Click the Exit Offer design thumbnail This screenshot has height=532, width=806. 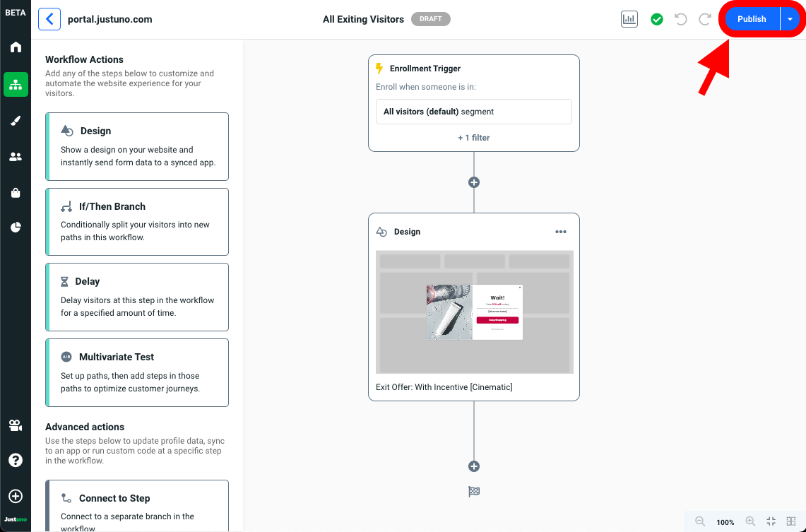(474, 312)
